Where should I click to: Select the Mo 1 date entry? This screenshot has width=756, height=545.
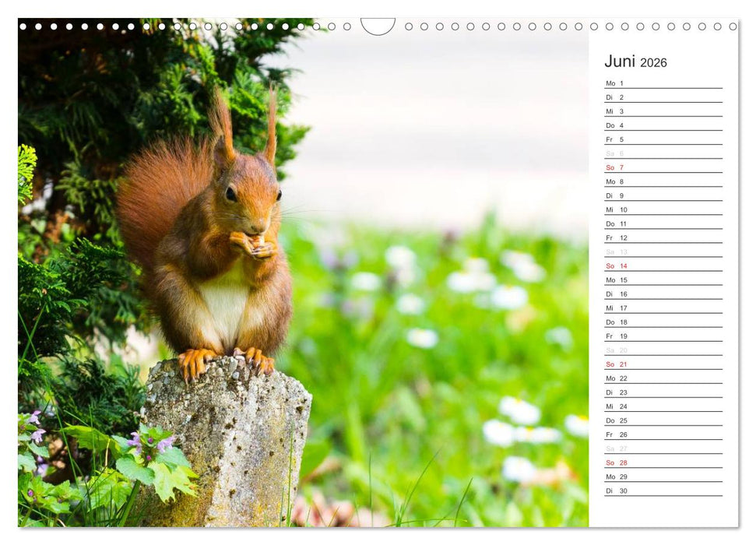tap(615, 83)
